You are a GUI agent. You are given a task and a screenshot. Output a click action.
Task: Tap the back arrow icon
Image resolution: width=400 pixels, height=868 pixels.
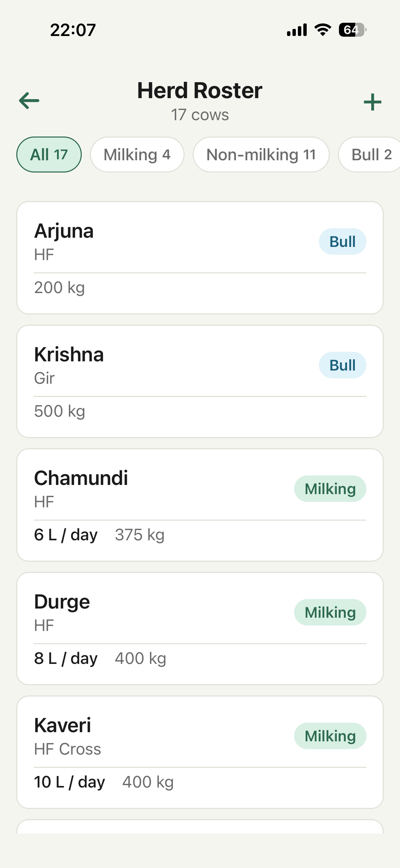(29, 101)
